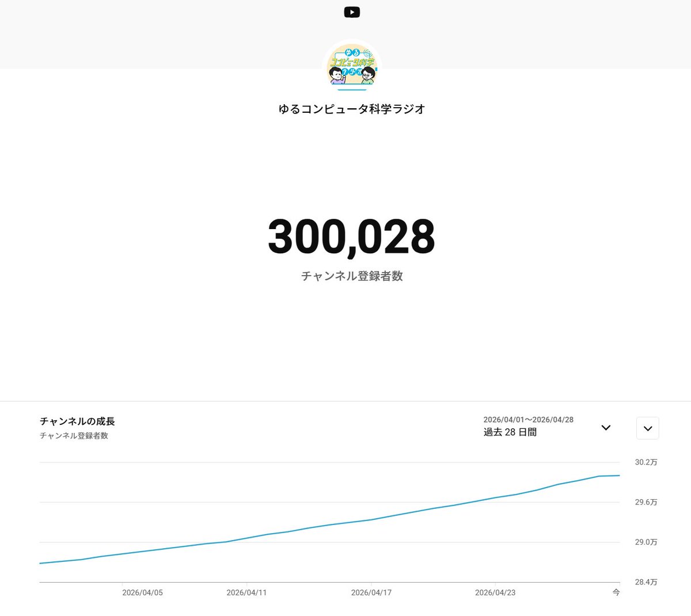Viewport: 691px width, 616px height.
Task: Select the 2026/04/11 axis label
Action: (246, 592)
